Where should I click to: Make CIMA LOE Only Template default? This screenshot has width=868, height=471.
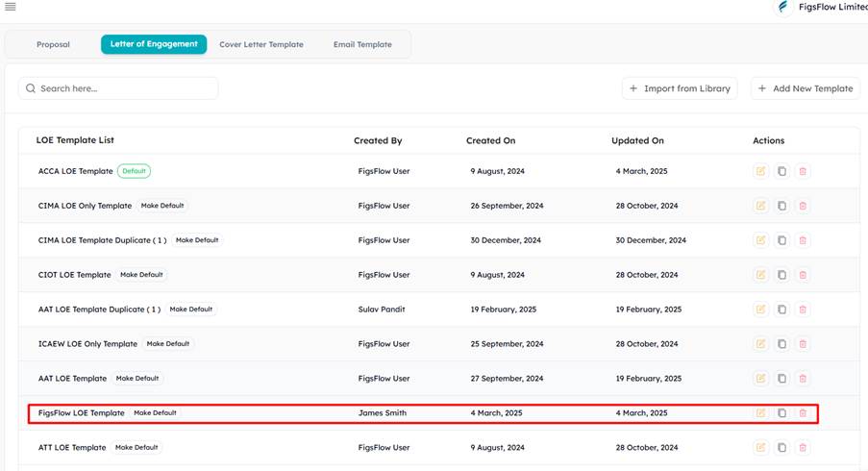coord(162,206)
